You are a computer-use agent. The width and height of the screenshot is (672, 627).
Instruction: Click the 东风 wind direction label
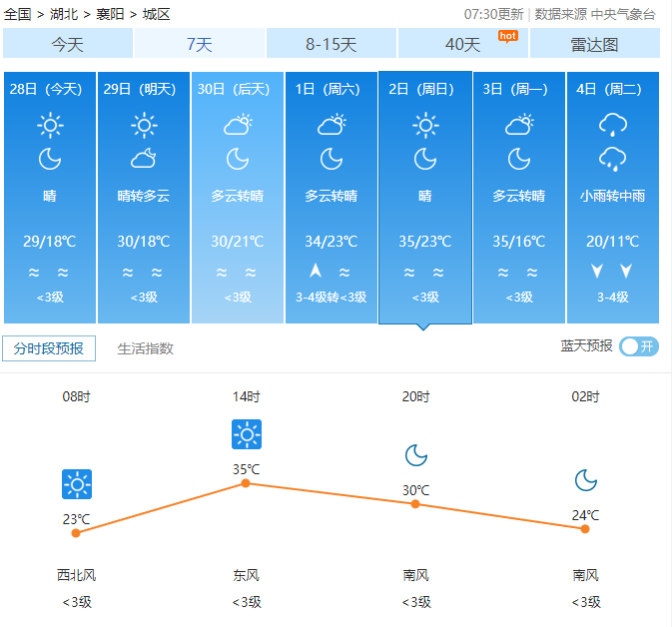coord(247,575)
